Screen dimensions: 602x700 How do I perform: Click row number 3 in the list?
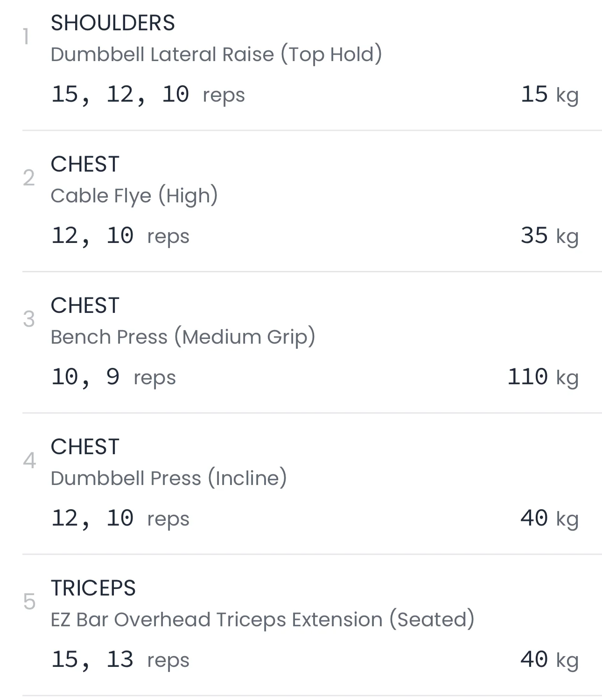(x=29, y=319)
